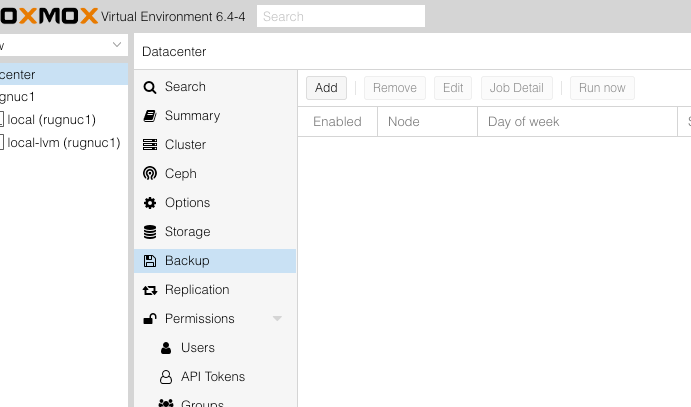Sort by the Day of week column header
Image resolution: width=691 pixels, height=407 pixels.
pos(577,122)
